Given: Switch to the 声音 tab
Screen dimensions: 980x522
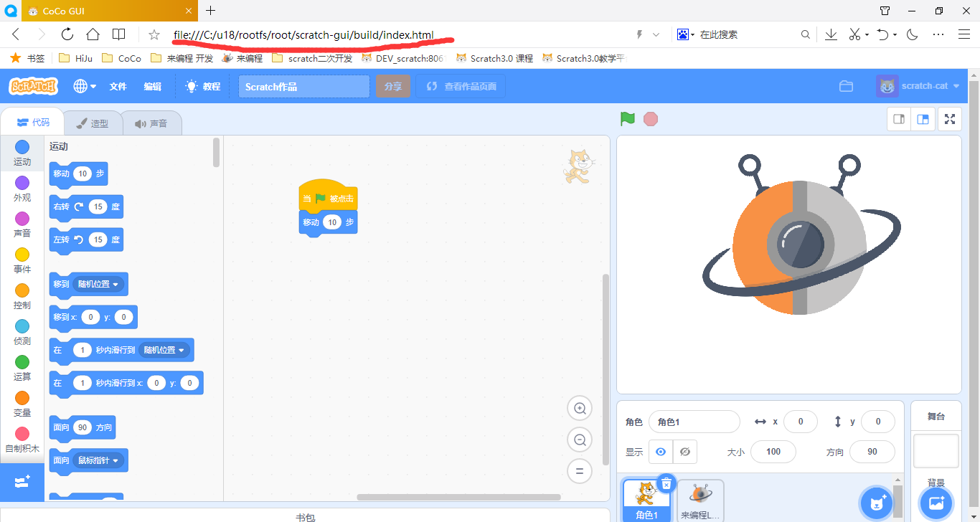Looking at the screenshot, I should coord(151,122).
